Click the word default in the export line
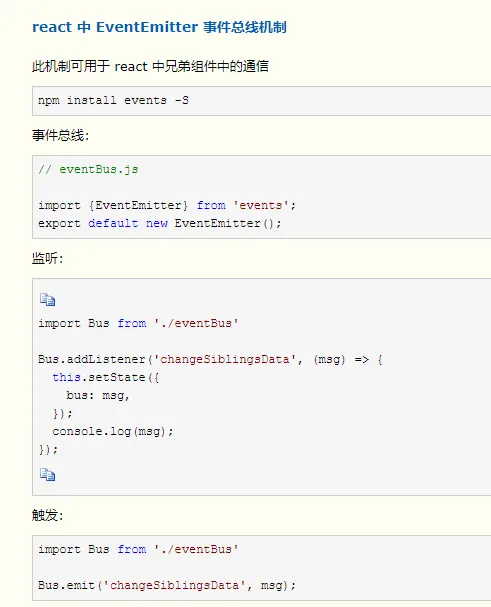Viewport: 491px width, 607px height. pyautogui.click(x=113, y=223)
